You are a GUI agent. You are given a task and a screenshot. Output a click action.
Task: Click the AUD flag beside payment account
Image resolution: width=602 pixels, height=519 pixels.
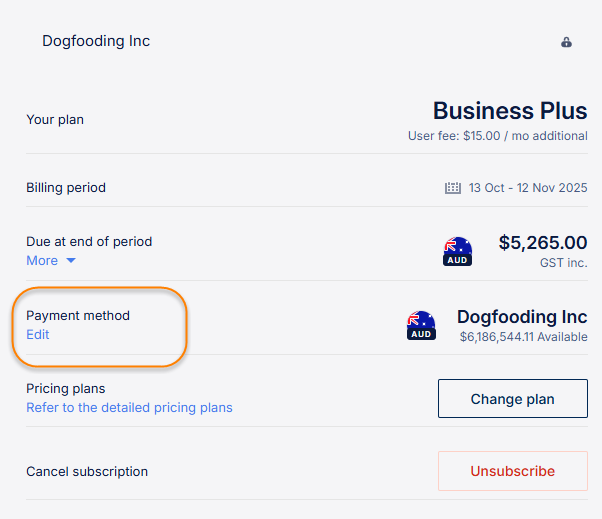coord(421,325)
